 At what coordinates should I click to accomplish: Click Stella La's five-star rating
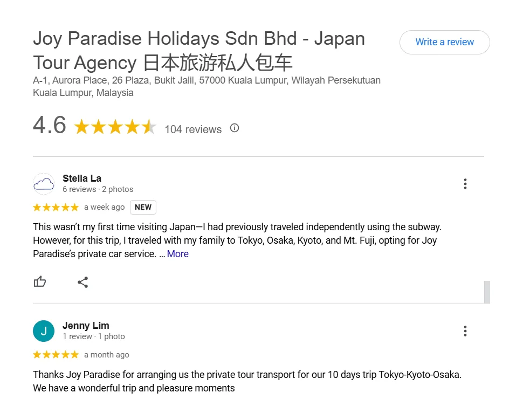(56, 208)
